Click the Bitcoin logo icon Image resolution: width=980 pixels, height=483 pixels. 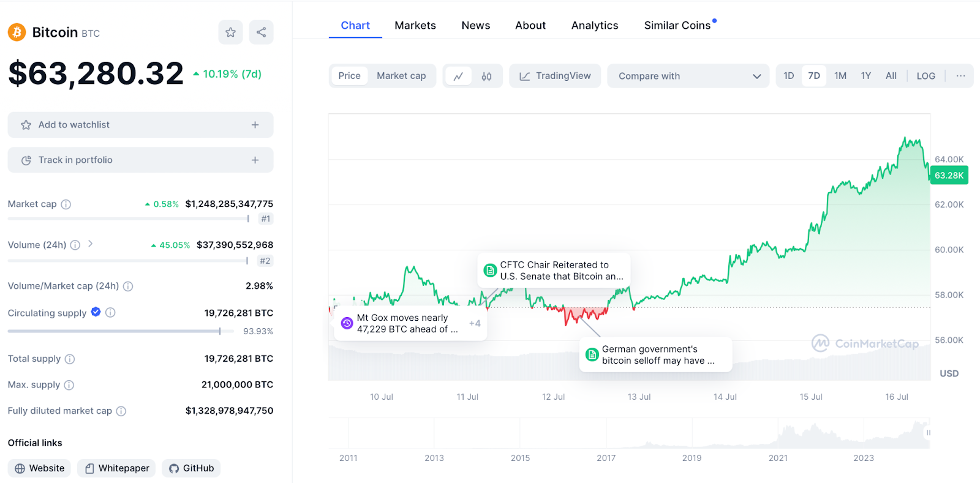17,32
